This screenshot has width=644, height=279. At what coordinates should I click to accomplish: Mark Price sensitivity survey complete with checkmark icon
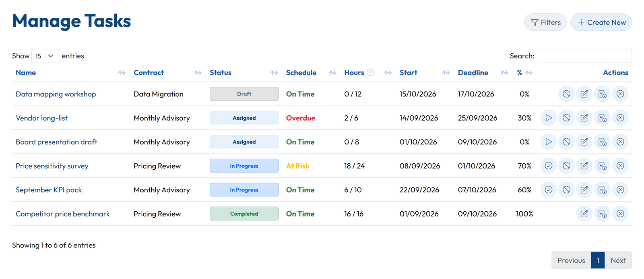pos(548,166)
